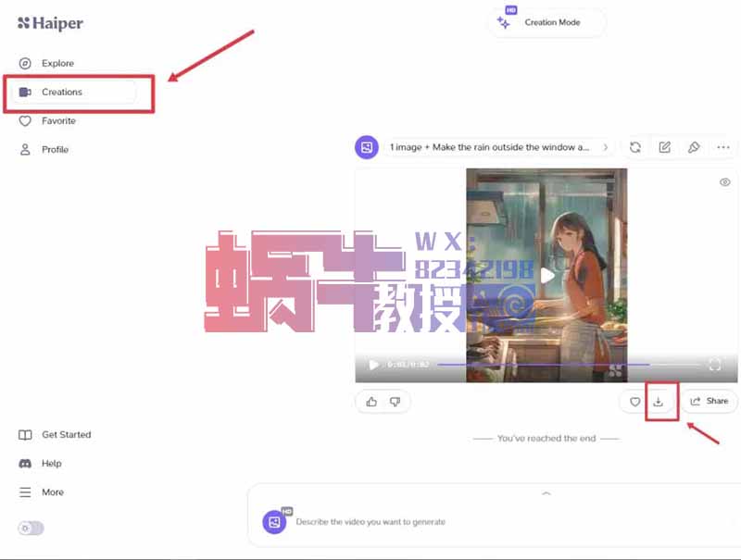Click the Haiper logo
741x560 pixels.
pos(50,23)
